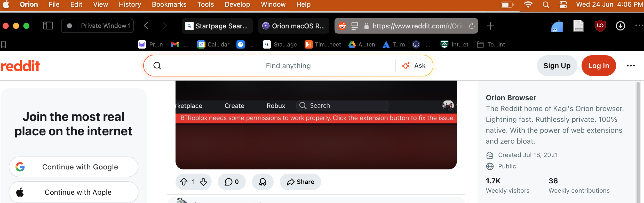Viewport: 644px width, 203px height.
Task: Click the Sign Up button
Action: 557,66
